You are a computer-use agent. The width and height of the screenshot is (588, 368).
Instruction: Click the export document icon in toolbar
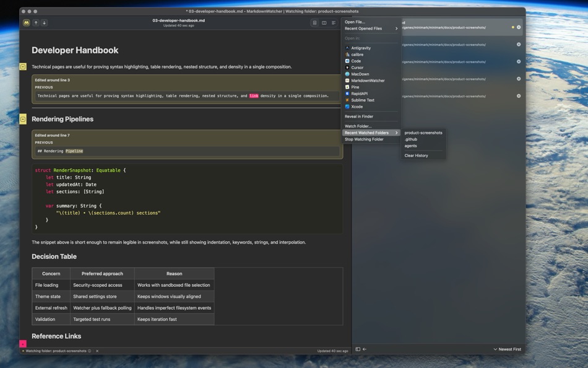click(314, 22)
